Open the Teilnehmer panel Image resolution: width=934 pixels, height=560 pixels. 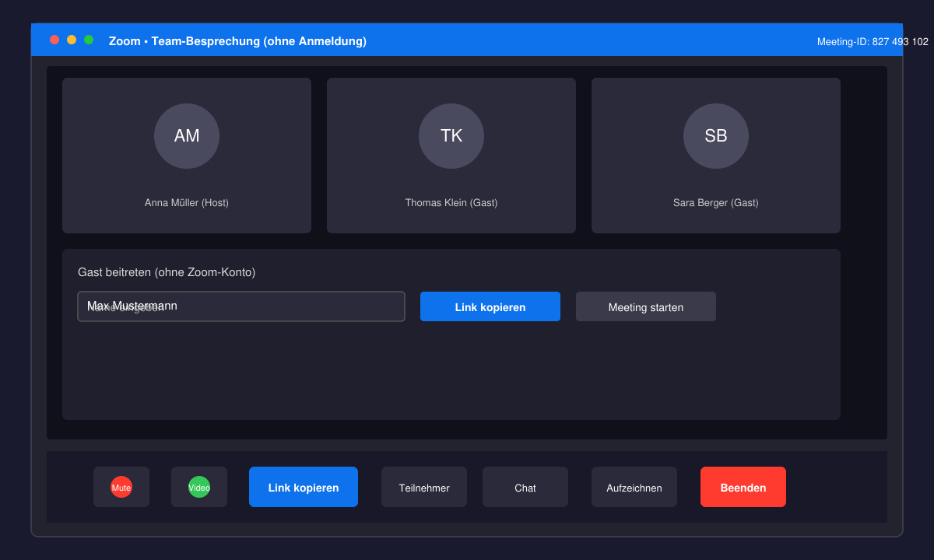pos(424,487)
